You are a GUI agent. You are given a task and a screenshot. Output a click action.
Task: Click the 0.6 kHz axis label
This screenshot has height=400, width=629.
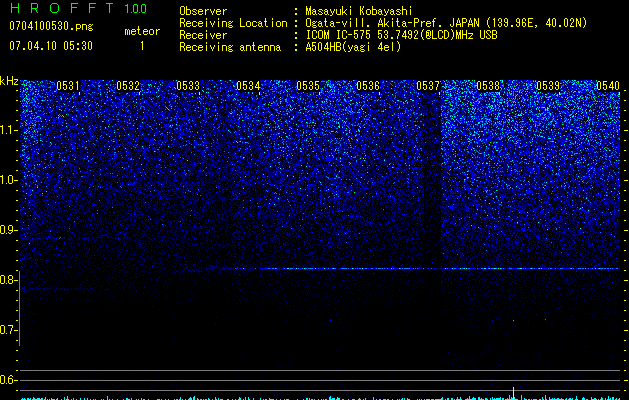pos(8,380)
